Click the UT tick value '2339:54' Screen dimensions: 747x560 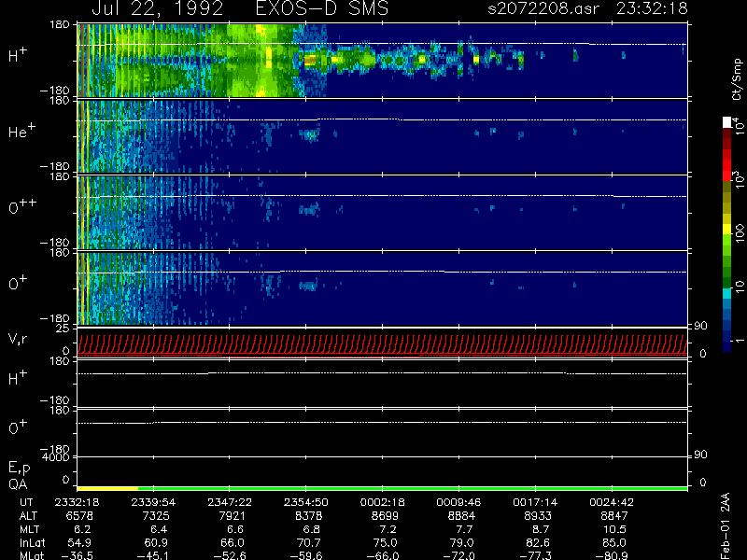click(153, 502)
